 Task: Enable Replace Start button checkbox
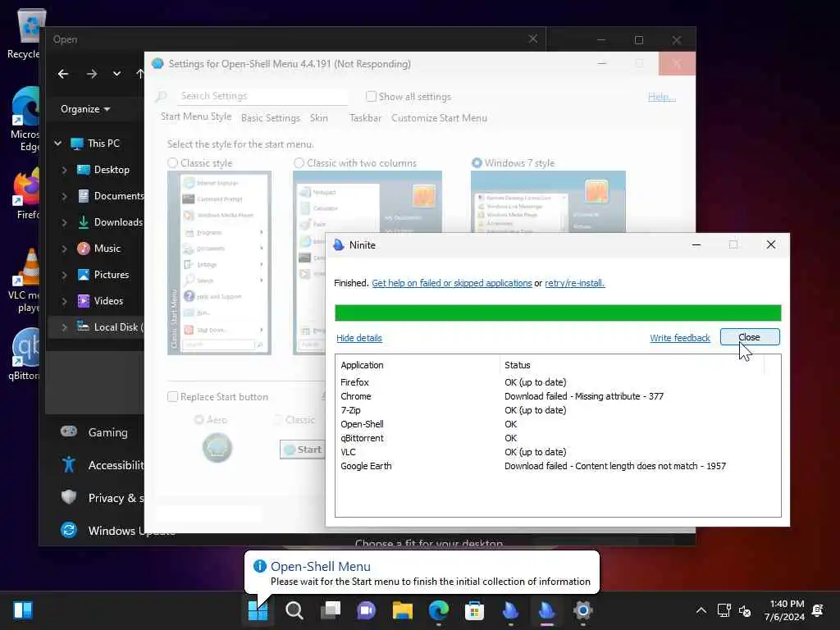point(172,397)
